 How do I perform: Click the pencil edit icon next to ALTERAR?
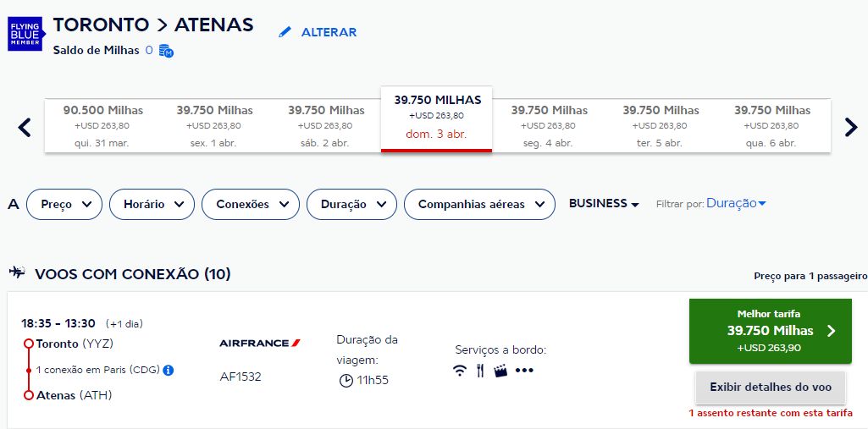coord(285,32)
